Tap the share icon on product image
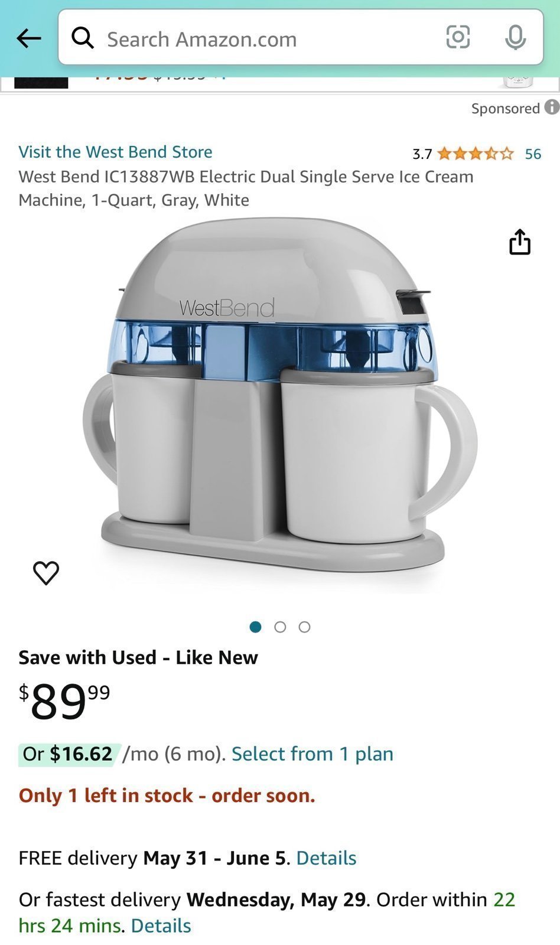The width and height of the screenshot is (560, 945). 520,242
